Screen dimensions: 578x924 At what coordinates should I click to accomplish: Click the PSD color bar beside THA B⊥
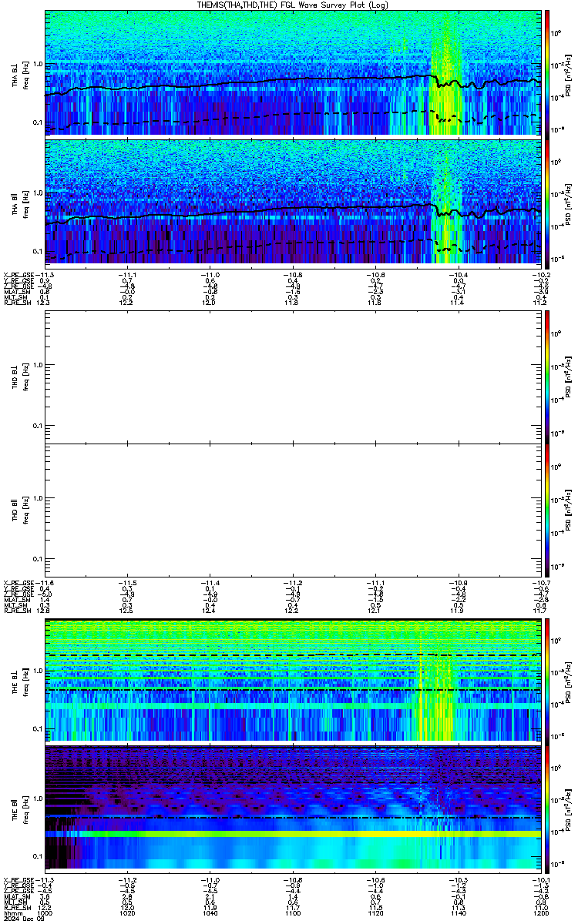(x=548, y=73)
